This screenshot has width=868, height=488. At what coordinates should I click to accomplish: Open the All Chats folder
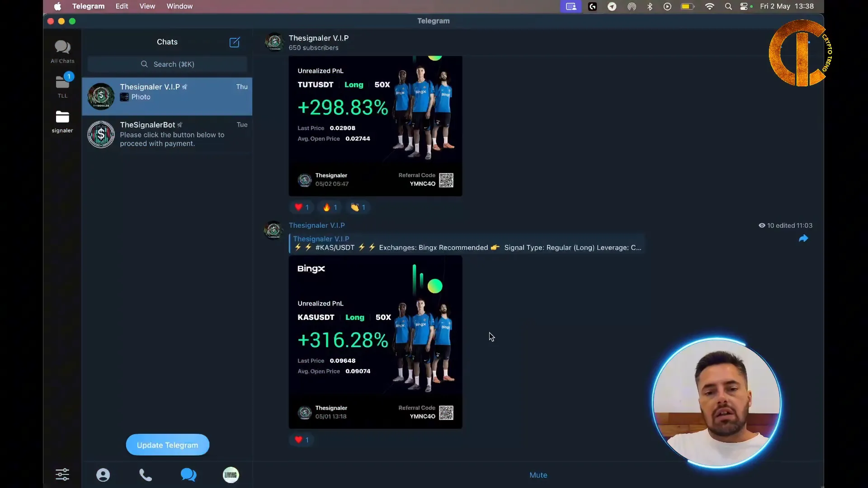[x=62, y=52]
